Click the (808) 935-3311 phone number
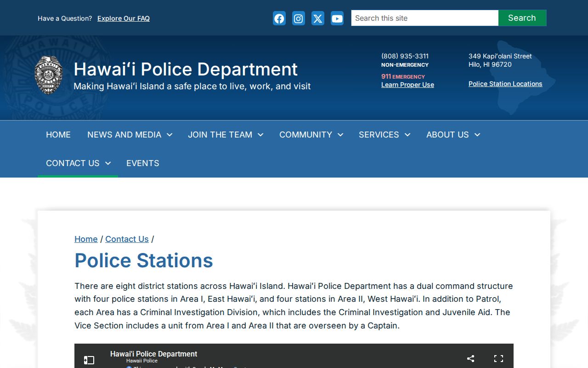This screenshot has width=588, height=368. click(405, 56)
